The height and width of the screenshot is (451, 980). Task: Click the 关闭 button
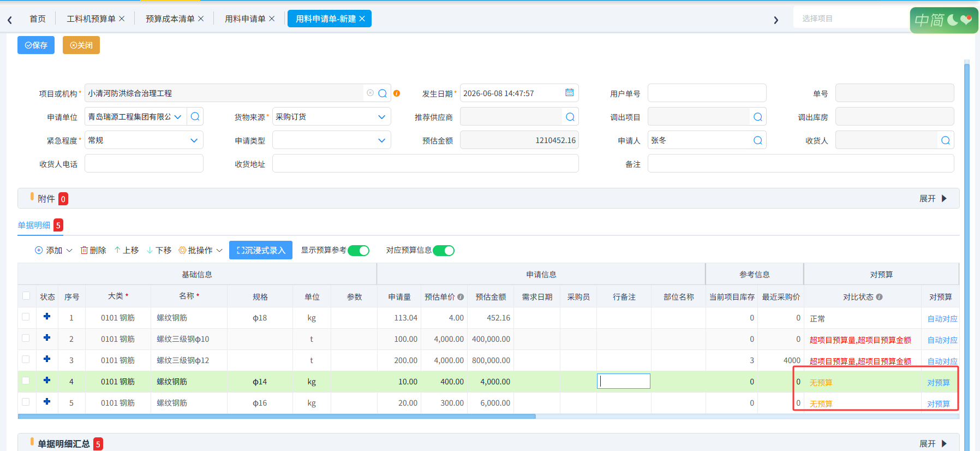point(81,45)
